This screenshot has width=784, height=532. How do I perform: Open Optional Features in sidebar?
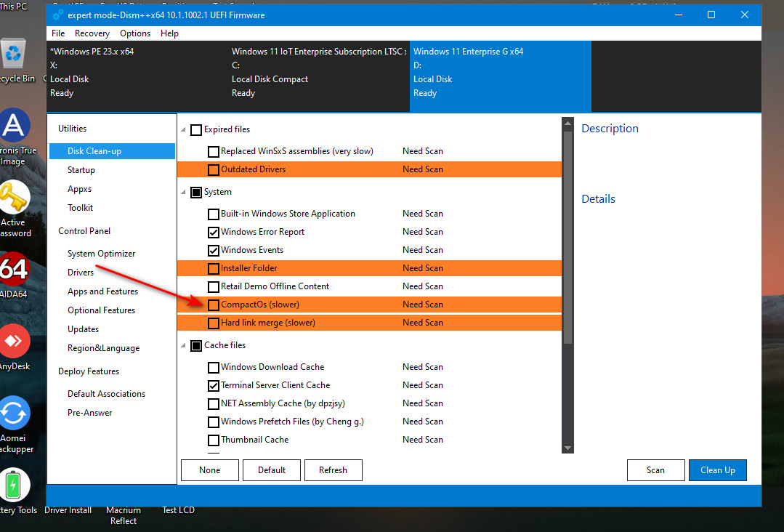tap(102, 310)
